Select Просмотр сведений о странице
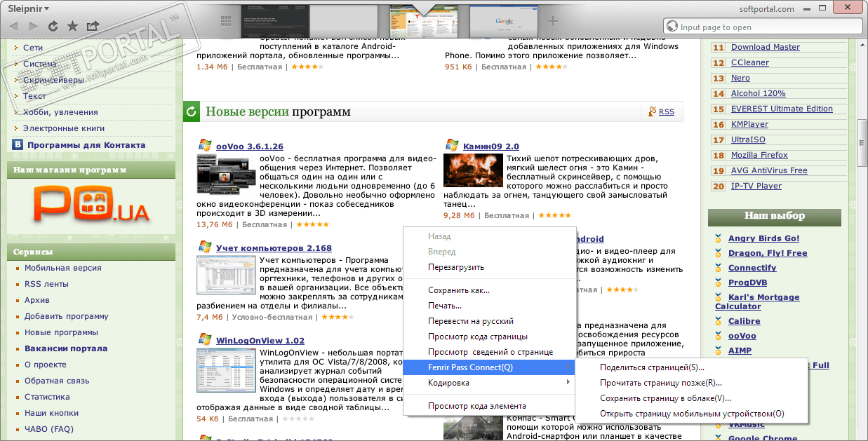Viewport: 868px width, 441px height. pos(490,352)
